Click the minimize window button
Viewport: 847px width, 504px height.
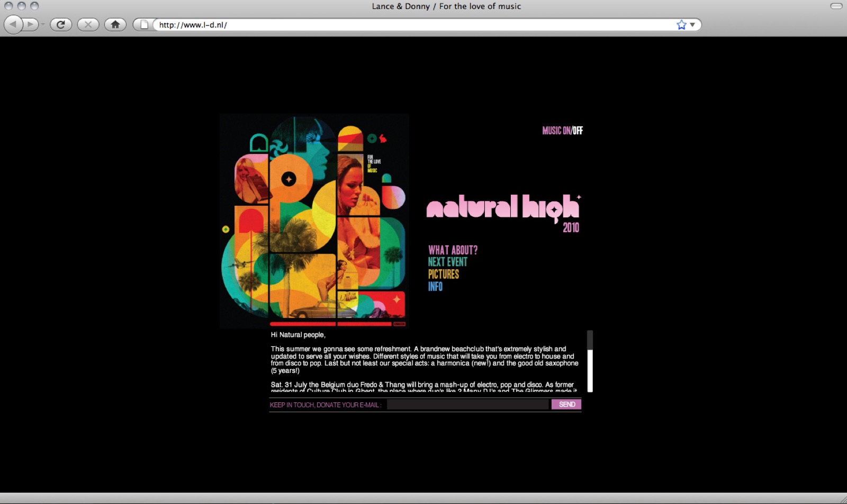pyautogui.click(x=22, y=6)
